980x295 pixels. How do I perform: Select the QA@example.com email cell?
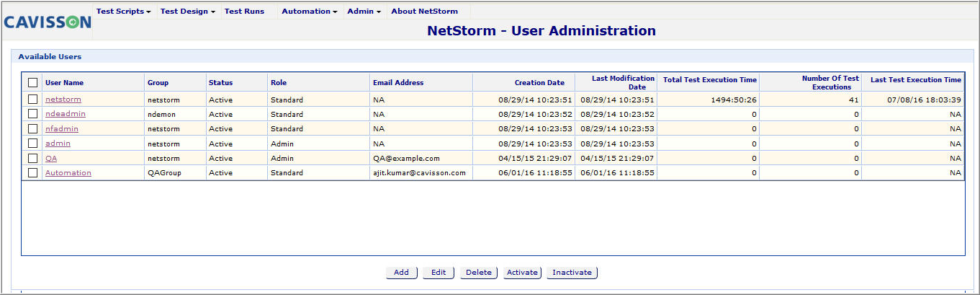(406, 159)
